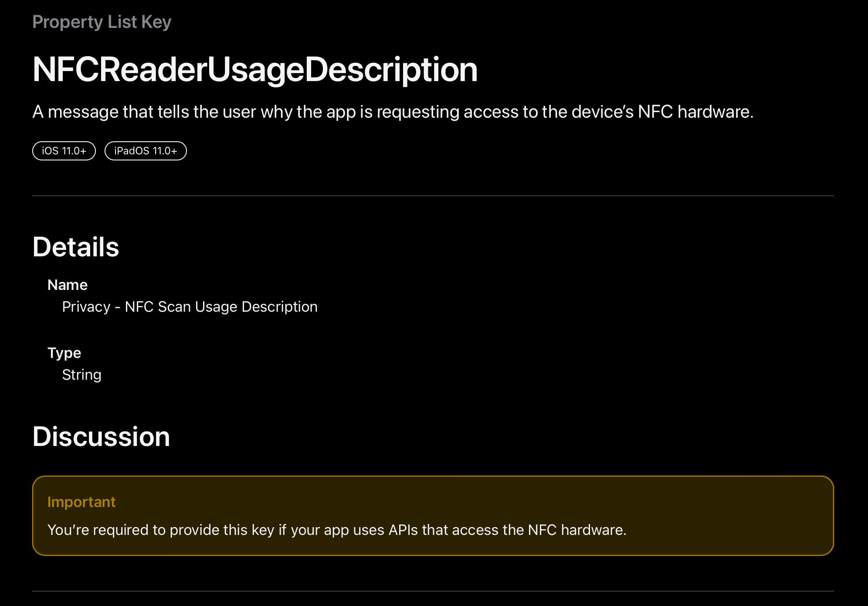Click the sentence inside the Important callout

336,530
